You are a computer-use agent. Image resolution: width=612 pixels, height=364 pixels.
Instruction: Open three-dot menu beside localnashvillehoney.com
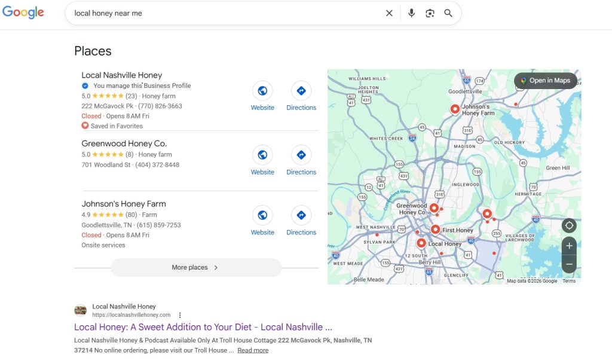tap(180, 315)
